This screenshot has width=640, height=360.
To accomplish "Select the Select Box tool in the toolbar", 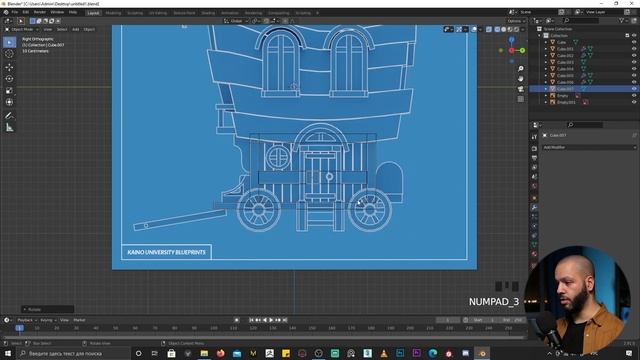I will 9,42.
